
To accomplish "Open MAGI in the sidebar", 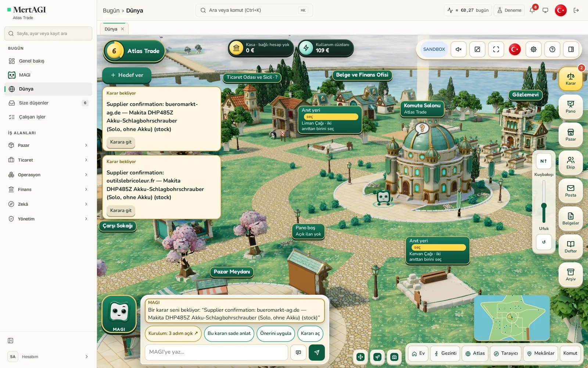I will click(x=48, y=75).
